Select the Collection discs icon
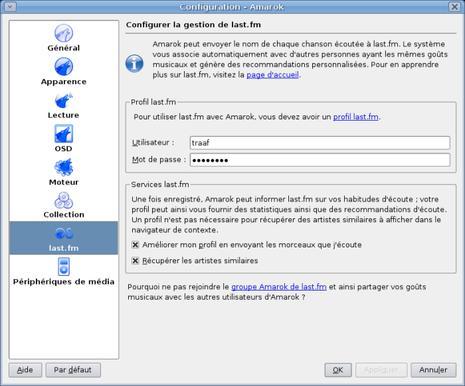The image size is (465, 386). tap(64, 200)
